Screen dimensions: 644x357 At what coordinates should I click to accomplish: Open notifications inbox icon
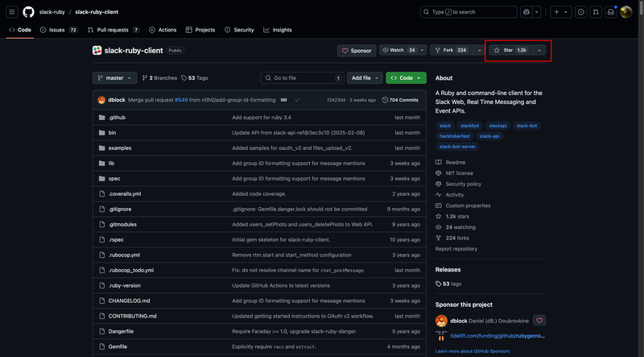pyautogui.click(x=611, y=12)
